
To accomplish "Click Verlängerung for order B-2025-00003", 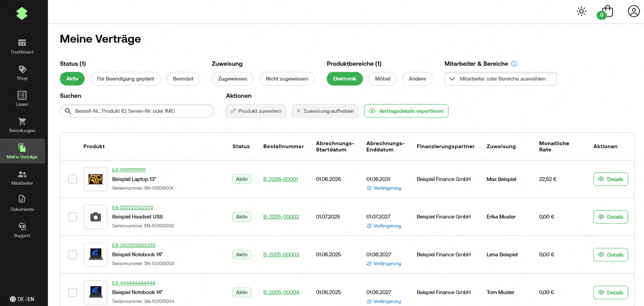I will pyautogui.click(x=384, y=264).
